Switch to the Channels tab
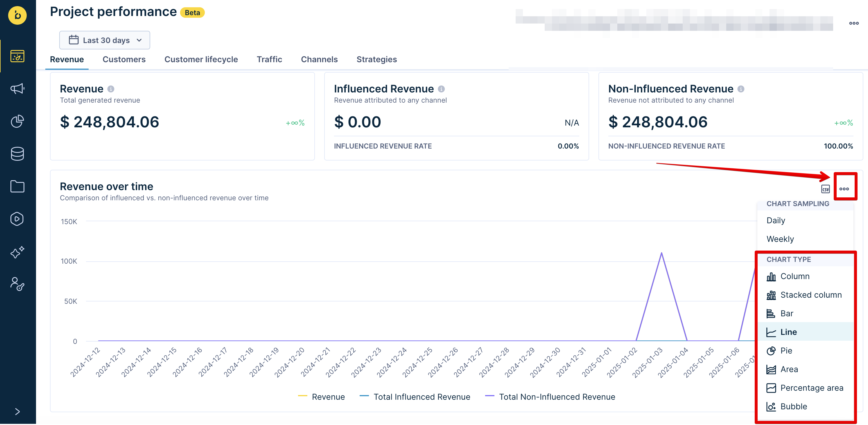 (319, 59)
